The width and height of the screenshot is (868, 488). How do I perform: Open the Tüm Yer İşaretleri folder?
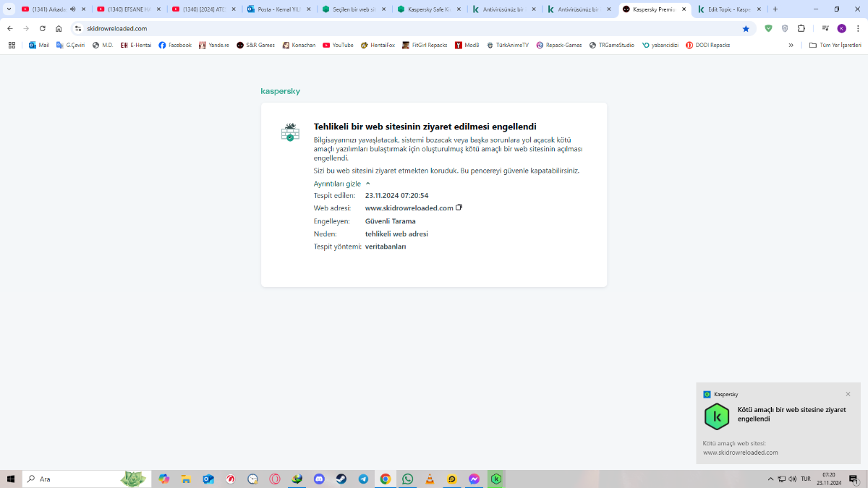835,45
